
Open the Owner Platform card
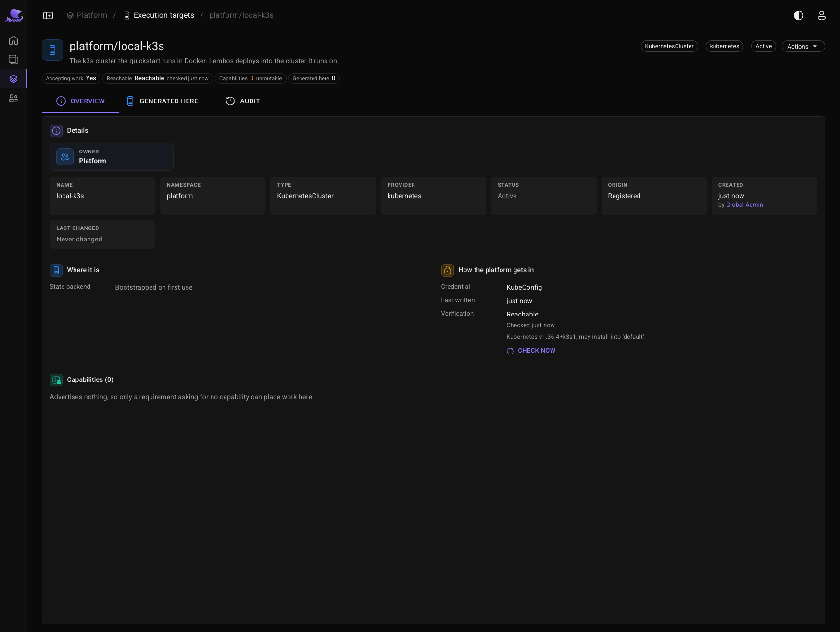112,157
